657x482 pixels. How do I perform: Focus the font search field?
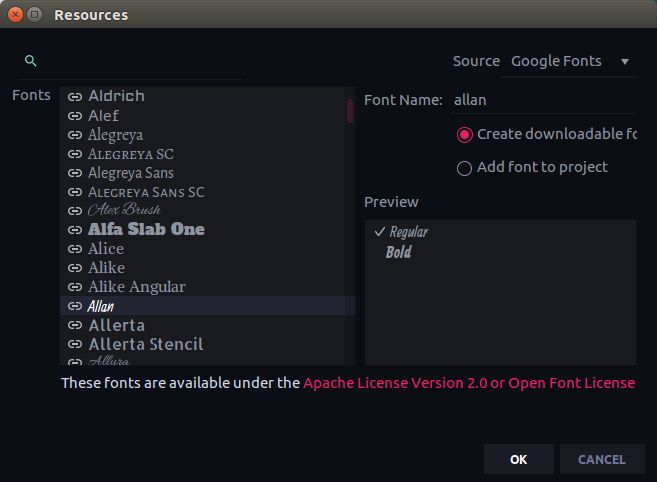point(130,62)
